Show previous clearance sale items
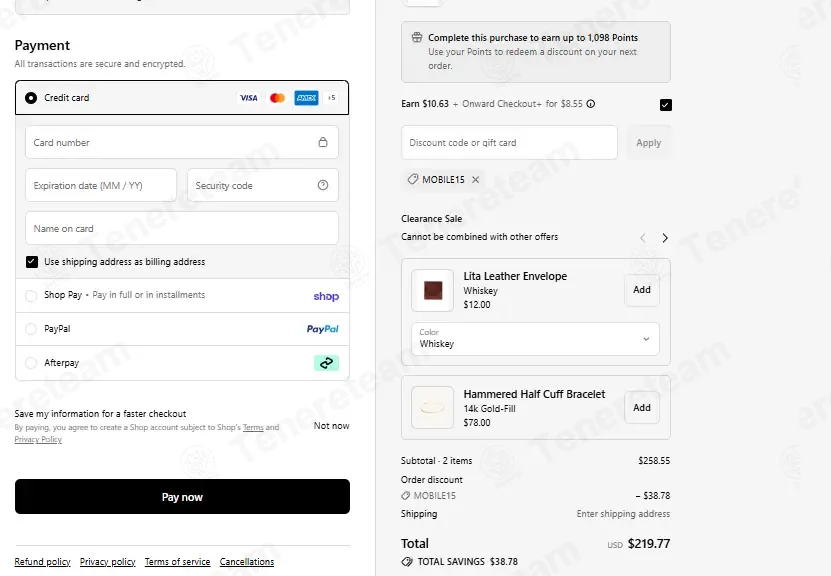The image size is (831, 576). click(x=642, y=238)
